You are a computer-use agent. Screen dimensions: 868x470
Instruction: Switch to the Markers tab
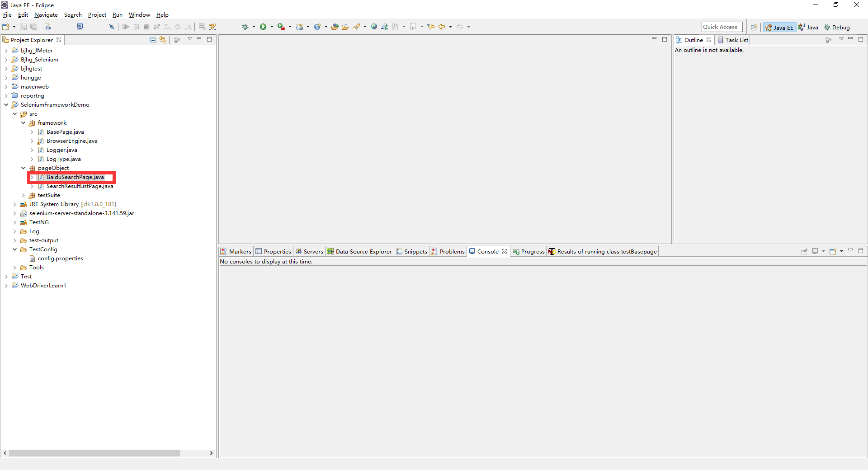[236, 252]
